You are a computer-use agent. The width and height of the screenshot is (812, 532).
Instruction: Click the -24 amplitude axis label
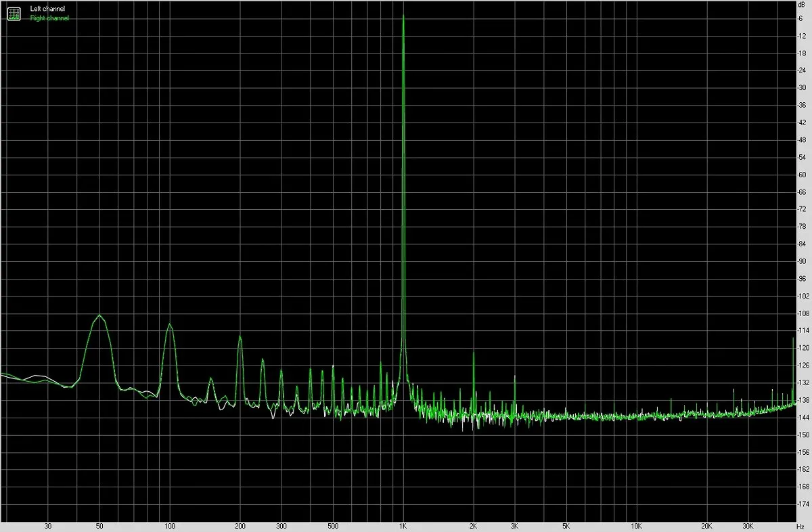pyautogui.click(x=802, y=70)
